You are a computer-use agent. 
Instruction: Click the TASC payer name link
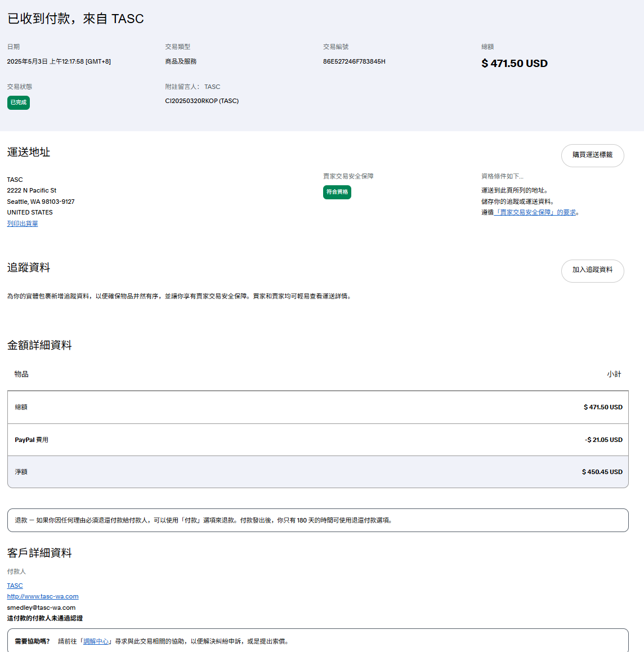coord(15,586)
